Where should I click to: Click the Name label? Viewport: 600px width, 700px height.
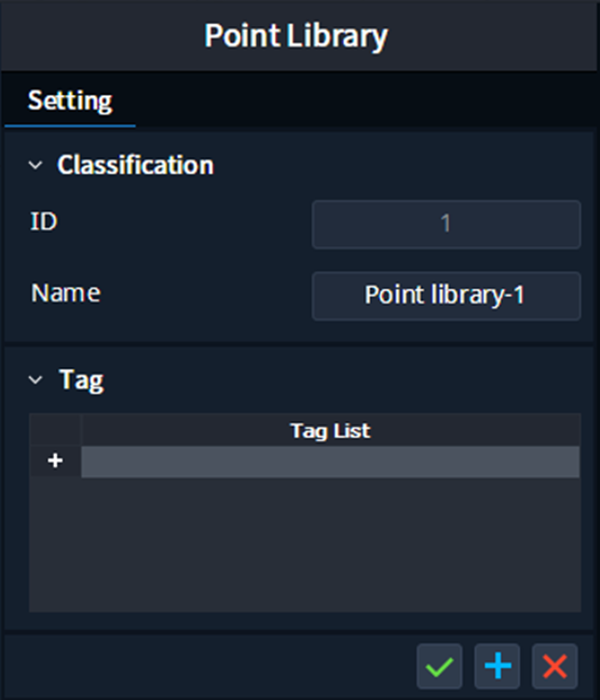pyautogui.click(x=65, y=294)
